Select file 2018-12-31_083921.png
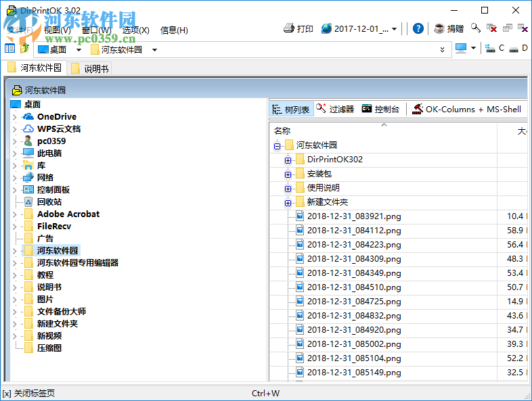The image size is (532, 401). pos(354,216)
